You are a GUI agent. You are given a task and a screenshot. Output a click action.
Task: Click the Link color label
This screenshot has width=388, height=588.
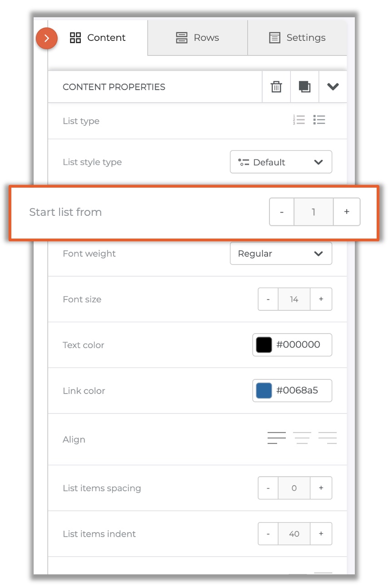click(x=84, y=391)
